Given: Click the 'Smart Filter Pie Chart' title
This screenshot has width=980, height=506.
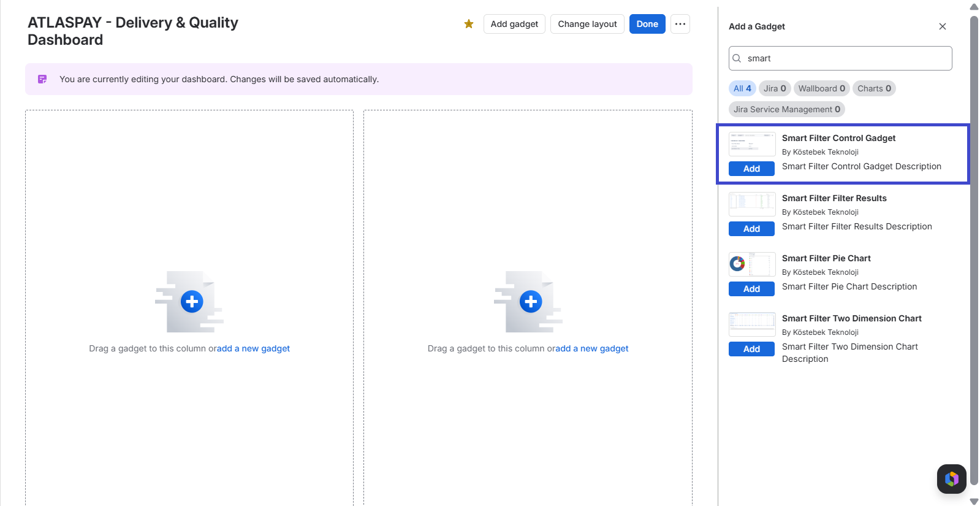Looking at the screenshot, I should [826, 258].
